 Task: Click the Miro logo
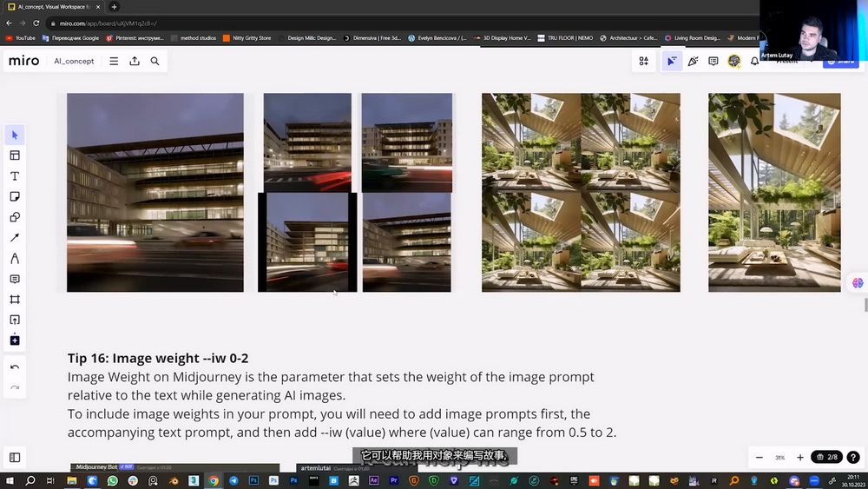click(23, 61)
